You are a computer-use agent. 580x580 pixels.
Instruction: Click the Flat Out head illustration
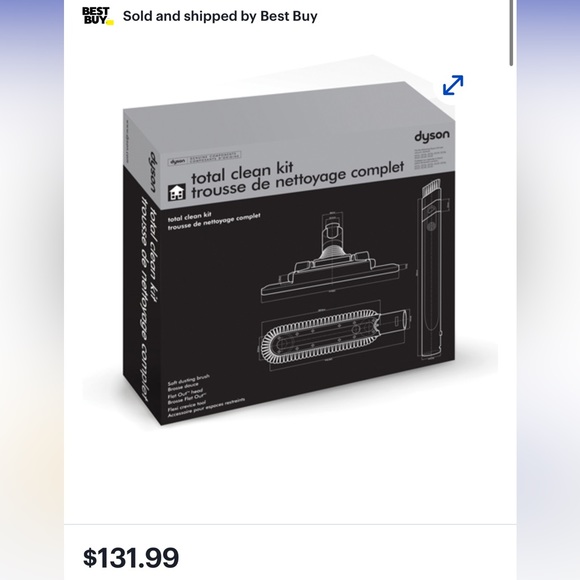pyautogui.click(x=334, y=258)
